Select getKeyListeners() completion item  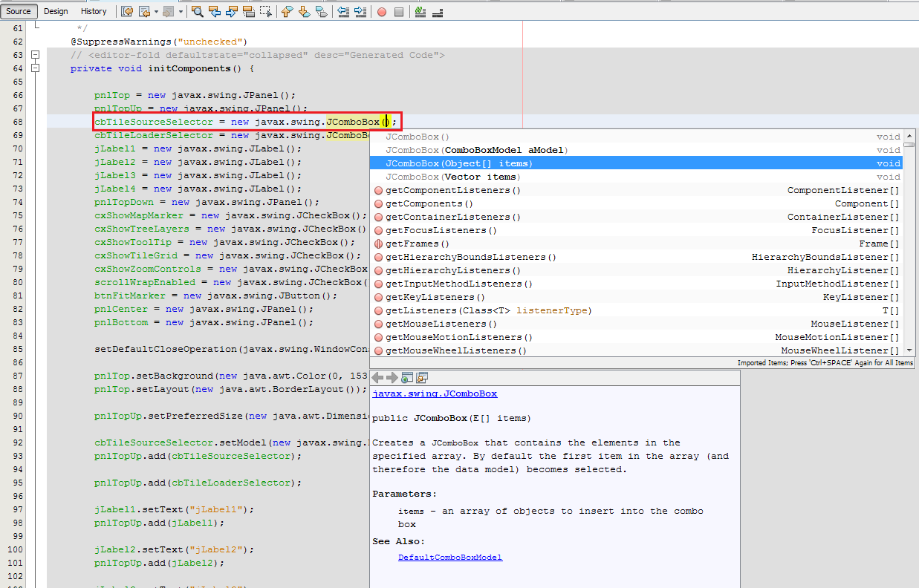[x=637, y=297]
